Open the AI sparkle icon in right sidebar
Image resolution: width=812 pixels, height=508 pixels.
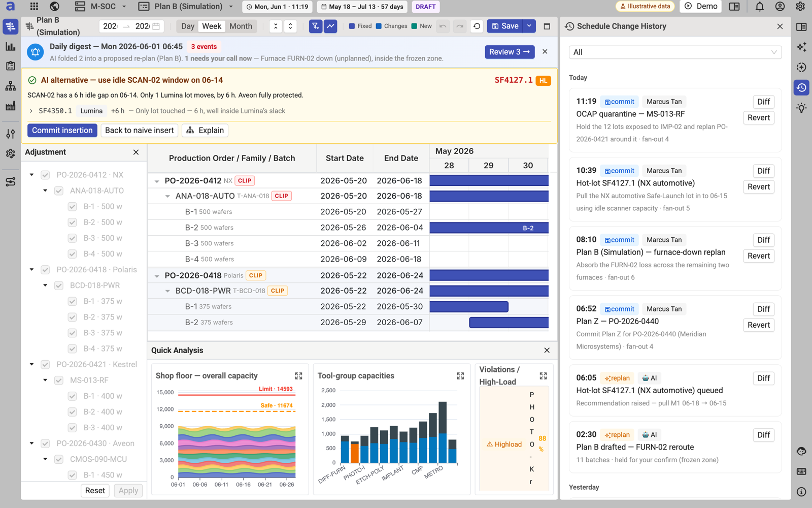pyautogui.click(x=801, y=47)
